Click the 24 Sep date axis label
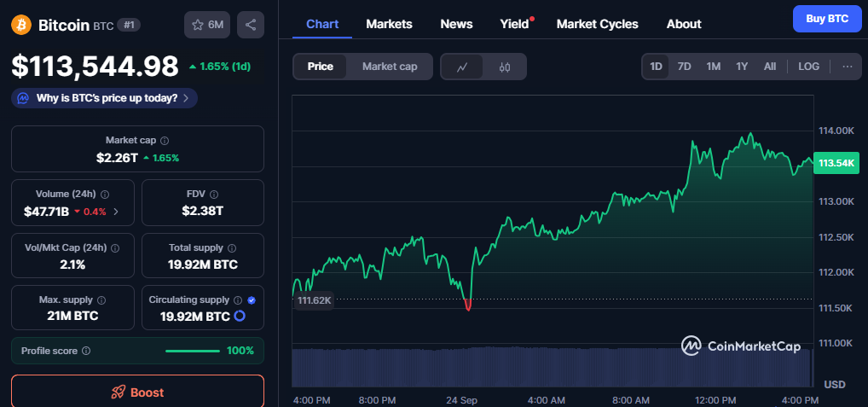Image resolution: width=868 pixels, height=407 pixels. [462, 400]
